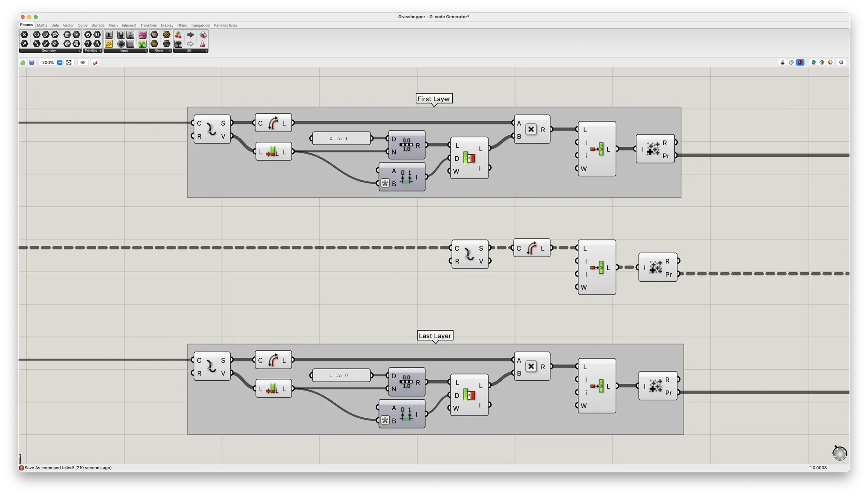Switch to the Curve tab

pyautogui.click(x=82, y=25)
